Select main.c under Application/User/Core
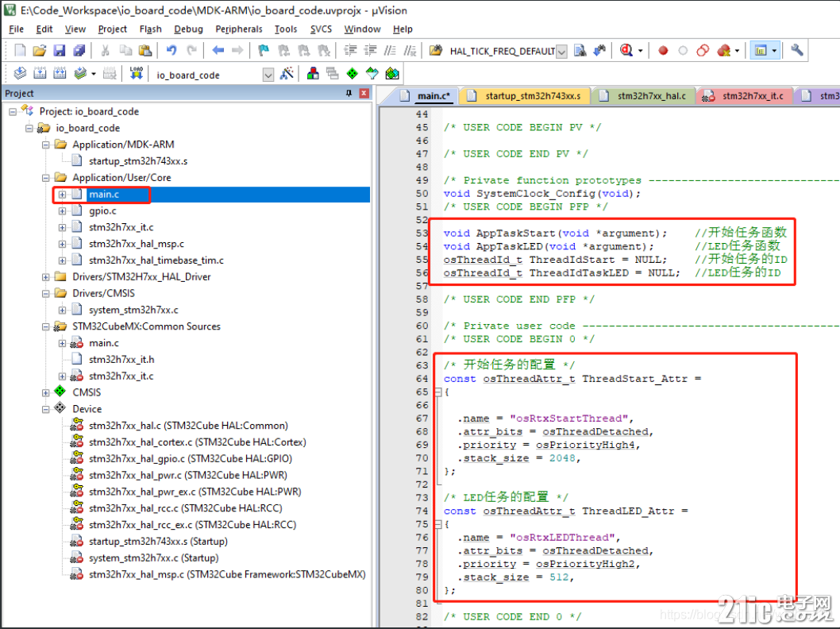This screenshot has width=840, height=629. (104, 195)
